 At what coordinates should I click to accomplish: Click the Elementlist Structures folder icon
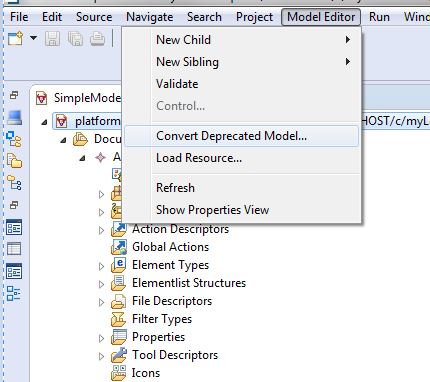[x=119, y=283]
